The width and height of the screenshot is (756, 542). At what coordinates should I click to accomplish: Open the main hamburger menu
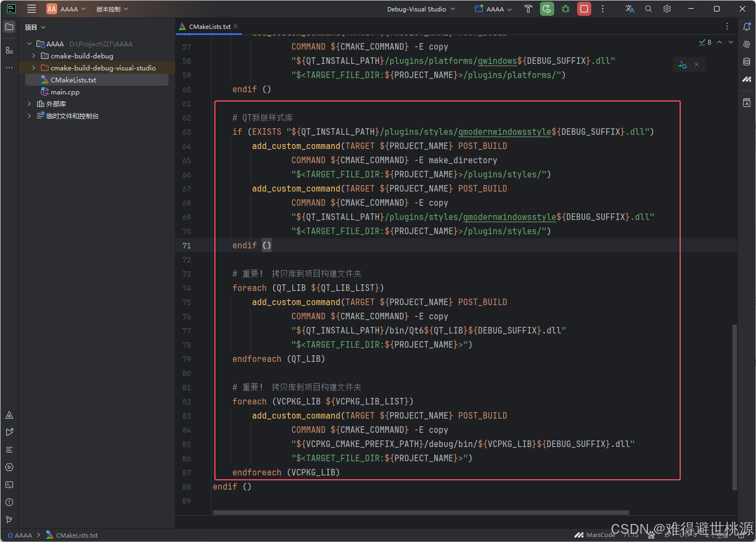click(32, 9)
